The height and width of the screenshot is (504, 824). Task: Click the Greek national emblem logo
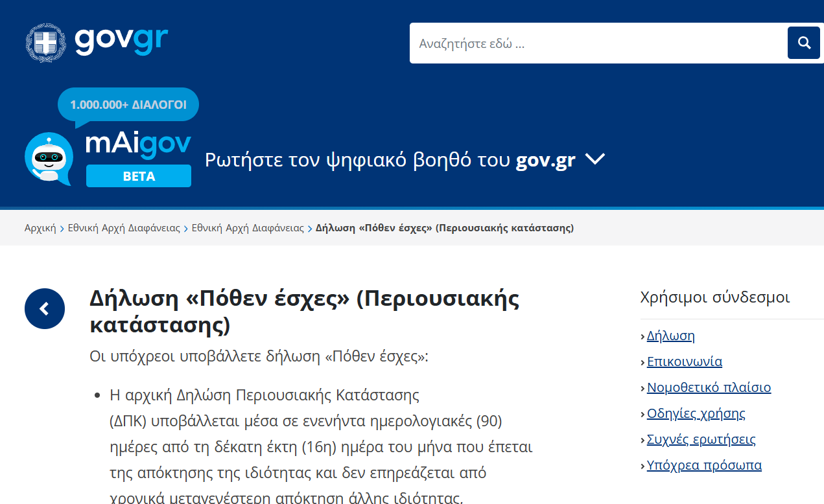click(45, 43)
